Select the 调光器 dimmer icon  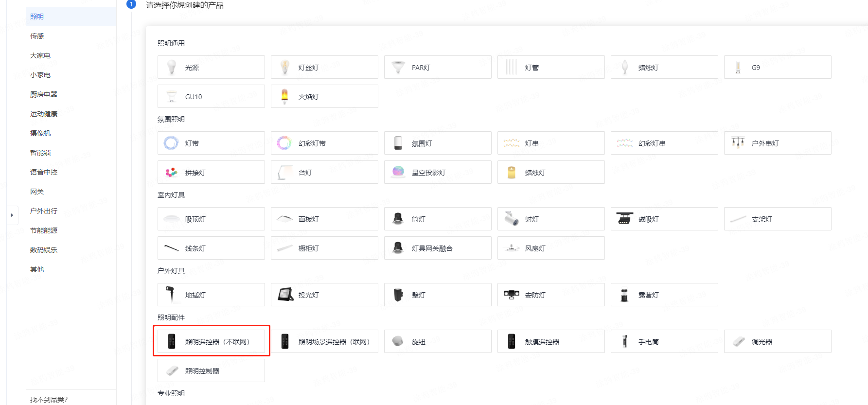tap(739, 341)
